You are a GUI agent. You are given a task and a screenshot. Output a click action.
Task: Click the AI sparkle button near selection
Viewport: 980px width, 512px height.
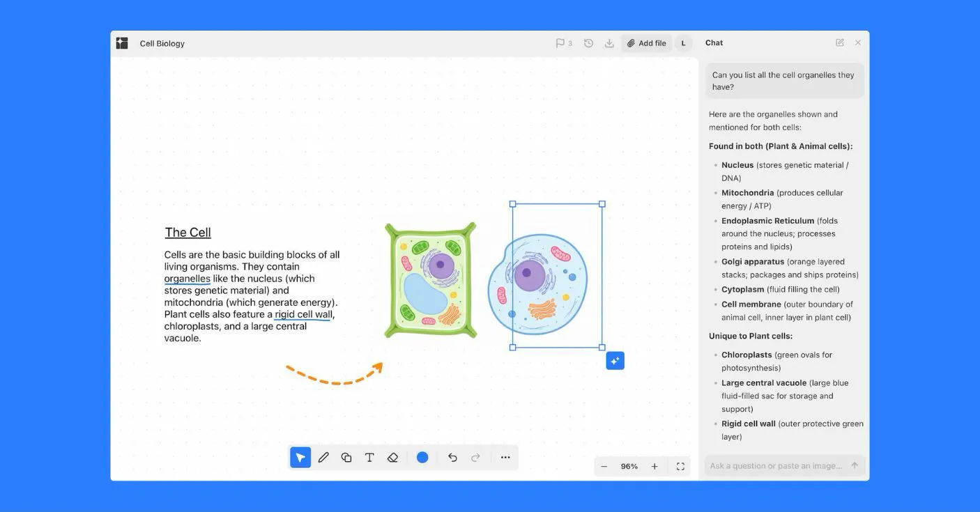(x=615, y=361)
